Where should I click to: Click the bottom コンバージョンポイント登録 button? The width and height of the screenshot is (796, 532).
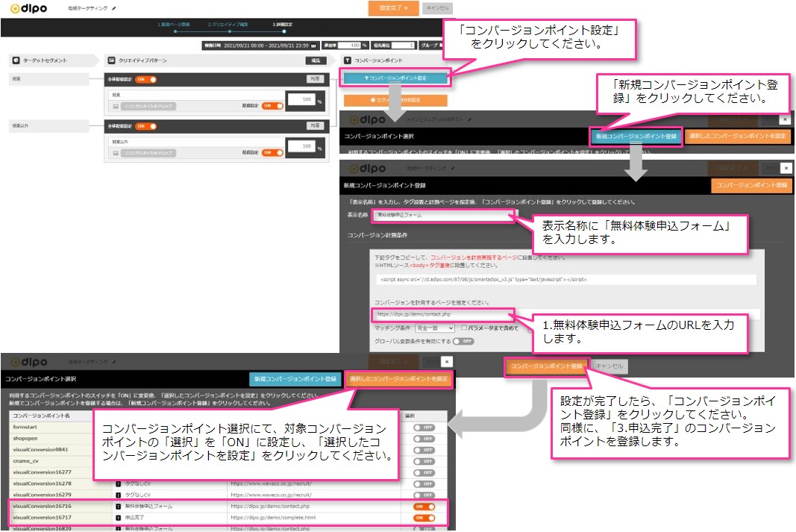546,366
